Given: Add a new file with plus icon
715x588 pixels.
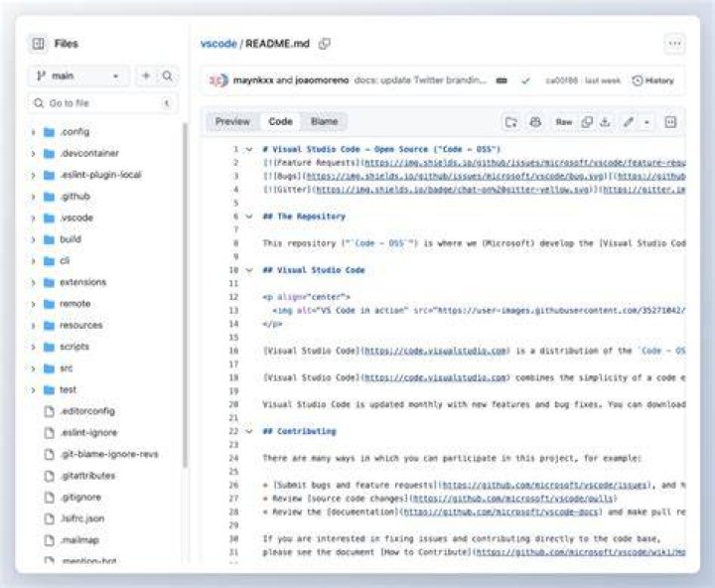Looking at the screenshot, I should [x=146, y=75].
